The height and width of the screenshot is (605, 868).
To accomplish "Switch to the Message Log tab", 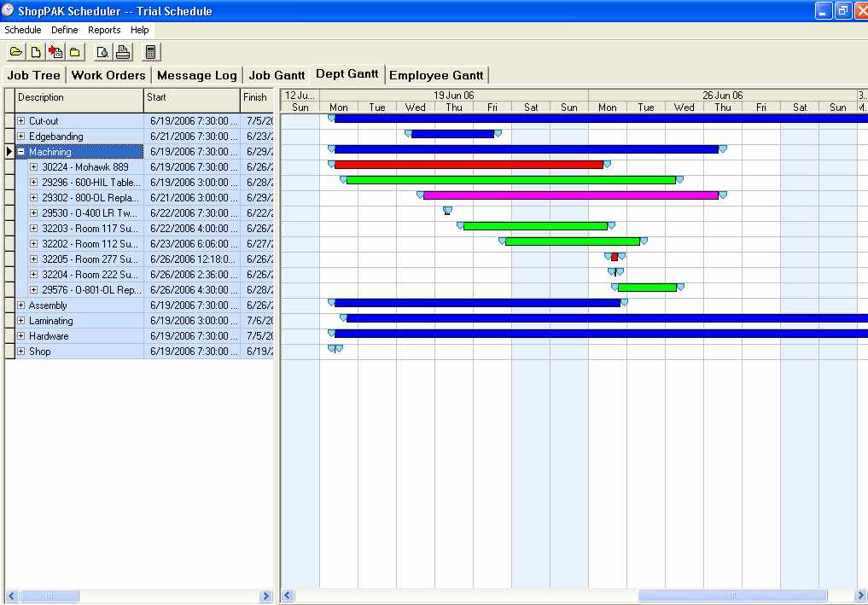I will point(196,75).
